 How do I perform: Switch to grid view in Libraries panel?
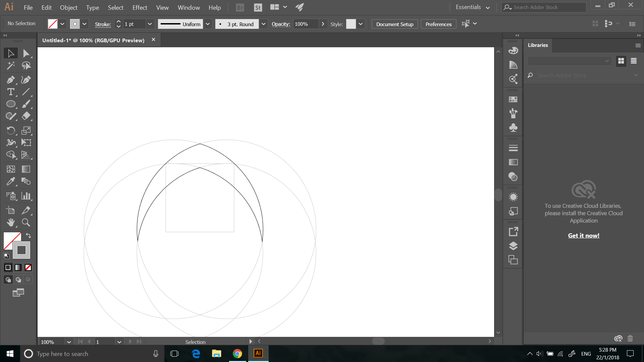(x=621, y=61)
